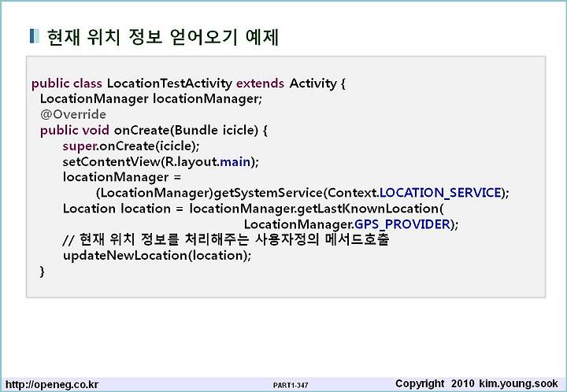Screen dimensions: 567x392
Task: Click the blue bullet marker beside title
Action: point(35,36)
